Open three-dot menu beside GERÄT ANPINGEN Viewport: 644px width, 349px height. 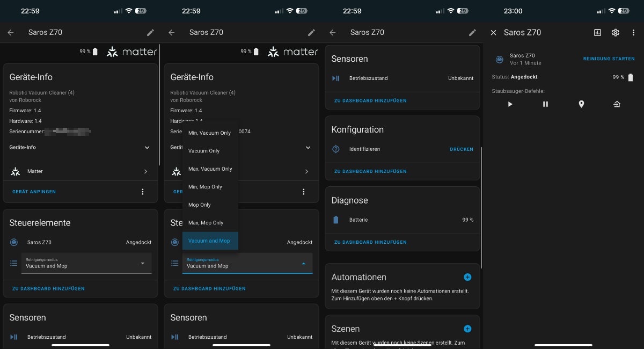(x=142, y=192)
